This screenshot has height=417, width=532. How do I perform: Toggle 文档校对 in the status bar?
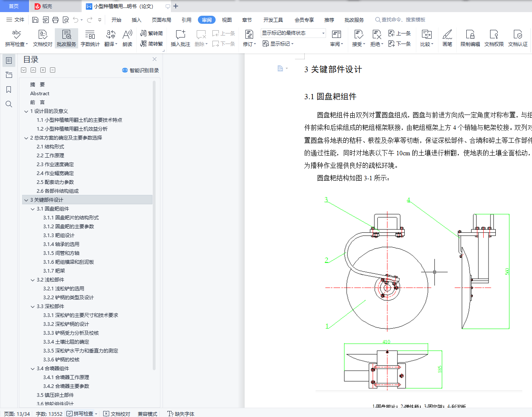[117, 414]
